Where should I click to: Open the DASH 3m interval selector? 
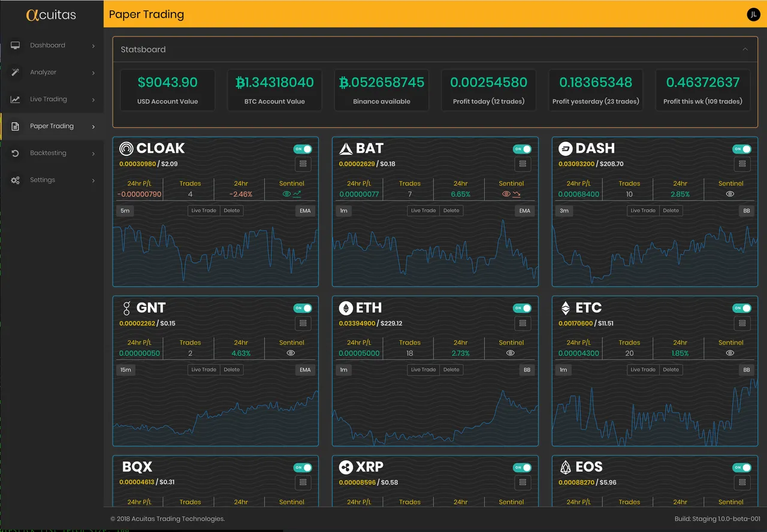click(x=564, y=211)
